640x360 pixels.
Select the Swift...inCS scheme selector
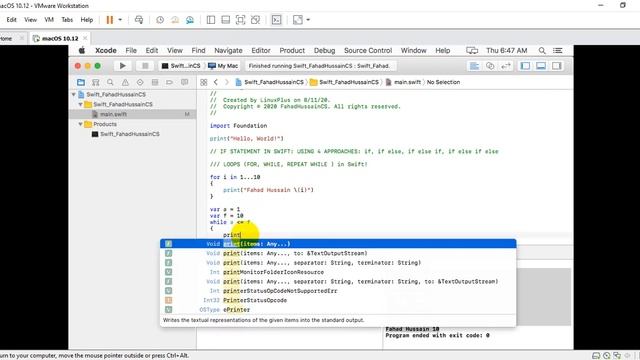181,66
